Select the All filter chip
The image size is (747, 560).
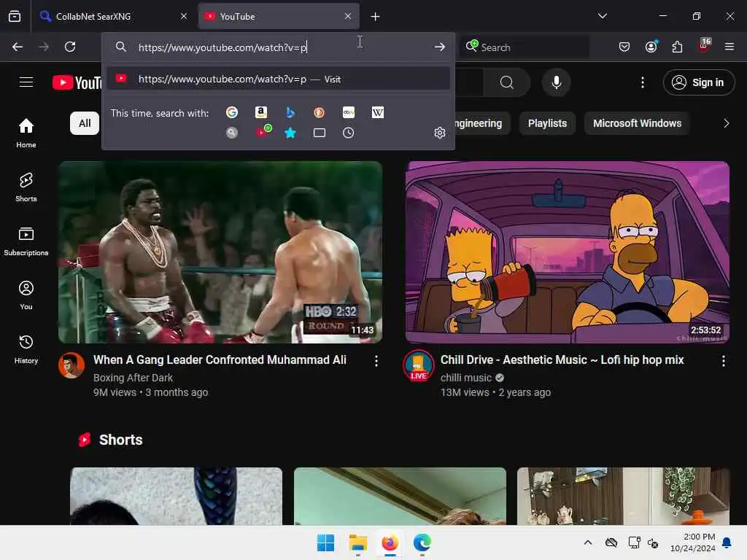(x=85, y=123)
